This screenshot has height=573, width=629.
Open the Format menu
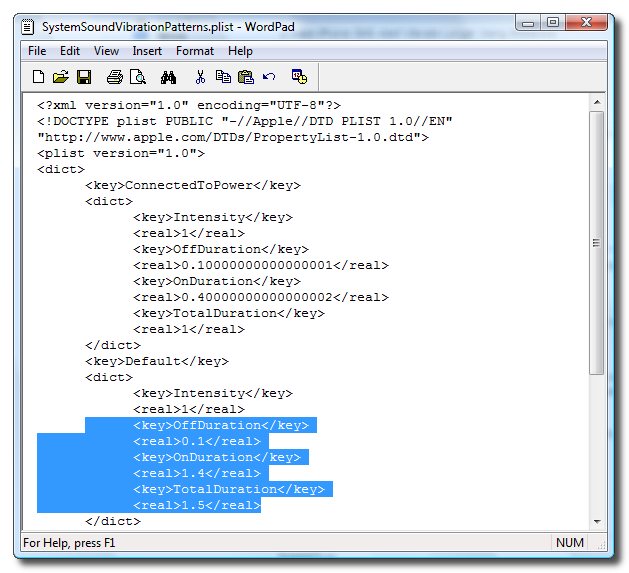coord(195,51)
